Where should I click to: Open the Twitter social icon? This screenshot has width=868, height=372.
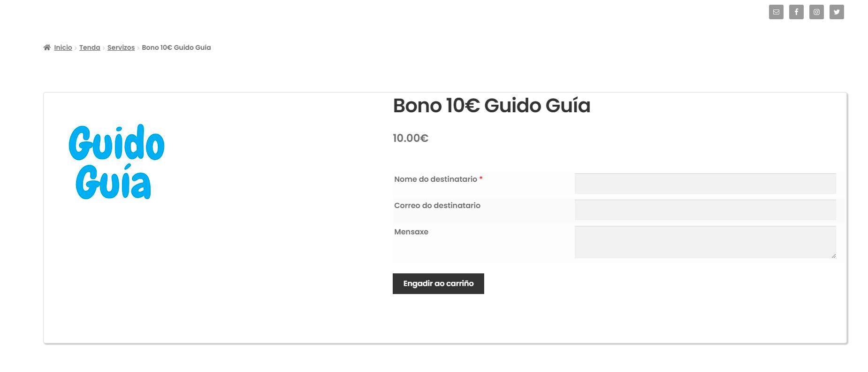pyautogui.click(x=837, y=12)
